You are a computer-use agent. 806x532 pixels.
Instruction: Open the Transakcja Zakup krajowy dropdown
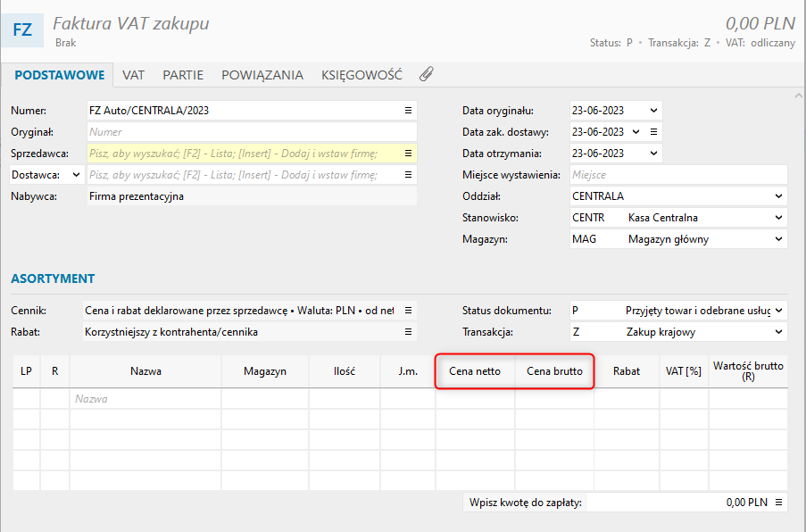[779, 332]
